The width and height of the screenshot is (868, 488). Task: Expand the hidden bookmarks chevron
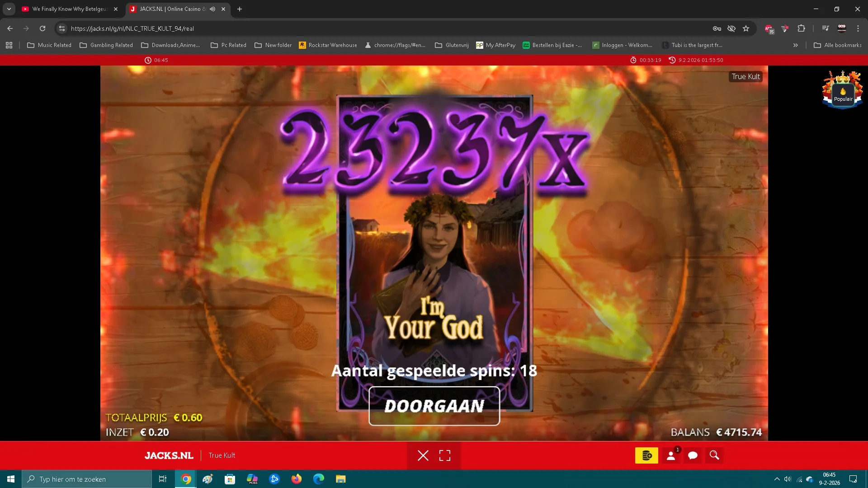coord(796,45)
